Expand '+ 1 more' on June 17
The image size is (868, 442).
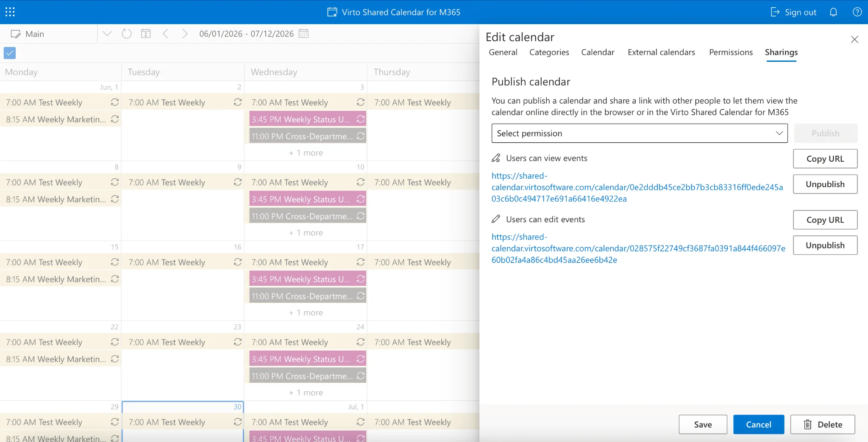coord(306,312)
